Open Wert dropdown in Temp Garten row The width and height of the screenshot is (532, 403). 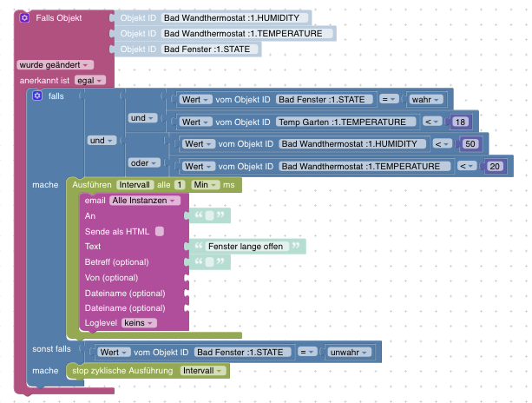click(x=195, y=122)
